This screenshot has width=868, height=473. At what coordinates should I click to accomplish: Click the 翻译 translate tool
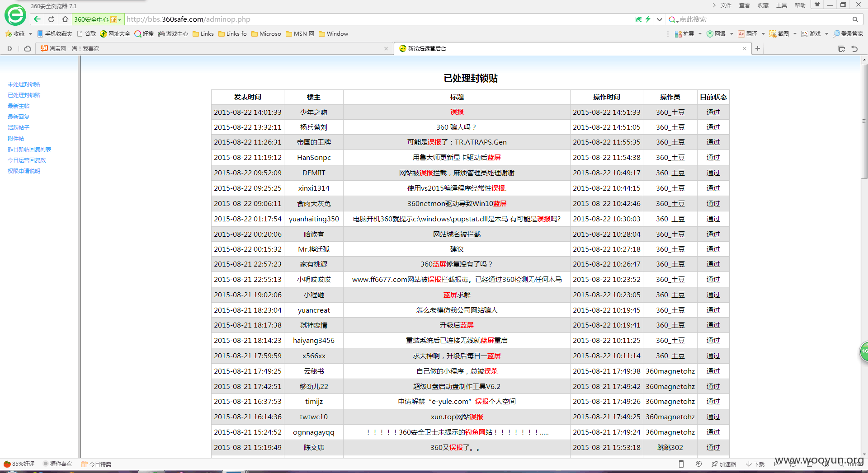[x=748, y=34]
